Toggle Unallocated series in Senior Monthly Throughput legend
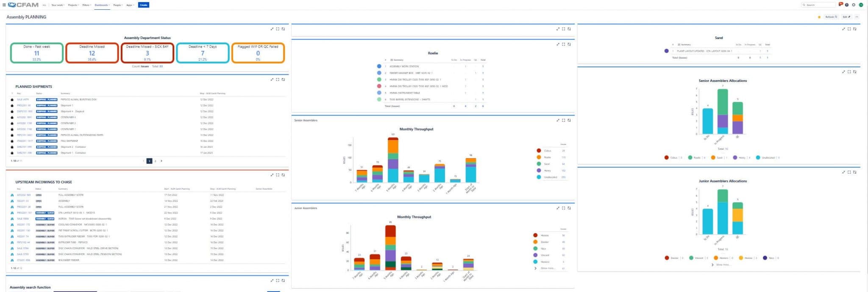Screen dimensions: 868x292 (x=550, y=177)
